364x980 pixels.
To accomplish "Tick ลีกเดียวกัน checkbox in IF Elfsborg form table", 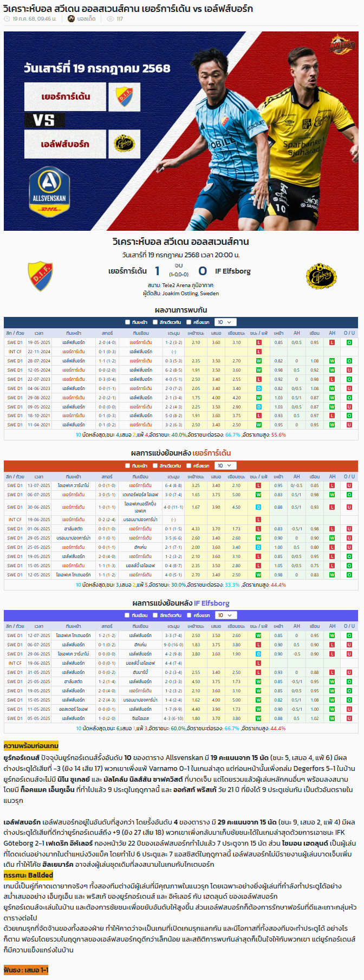I will (x=155, y=615).
